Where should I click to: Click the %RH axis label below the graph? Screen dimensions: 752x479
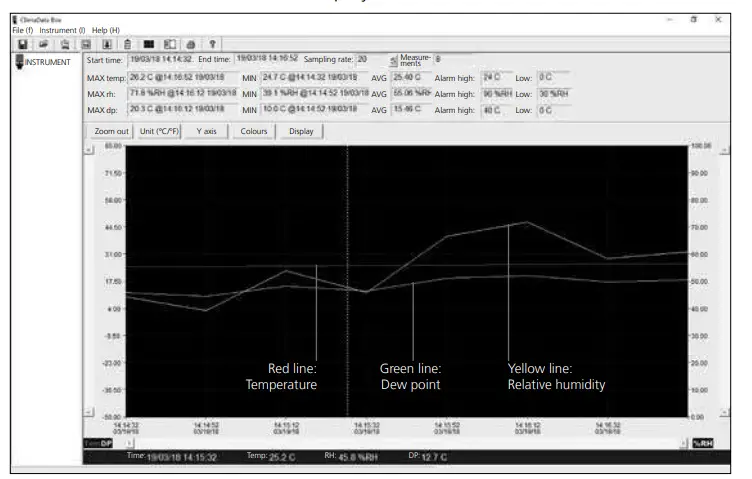click(x=703, y=444)
